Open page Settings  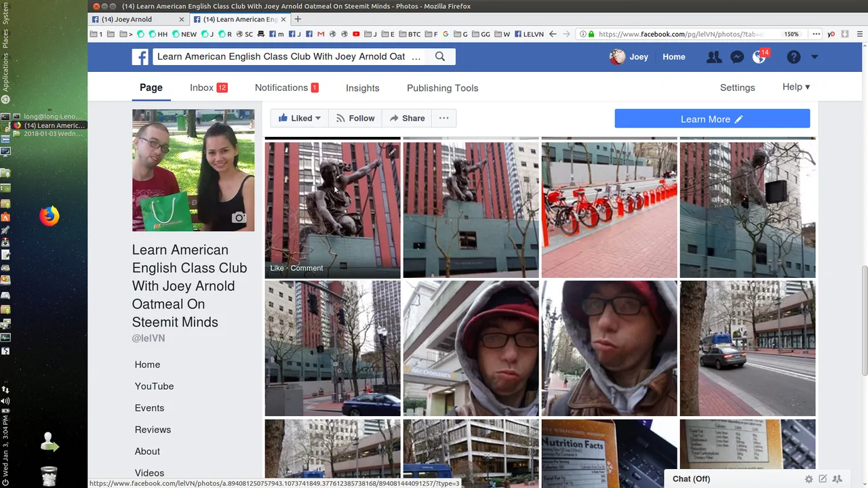(x=737, y=87)
